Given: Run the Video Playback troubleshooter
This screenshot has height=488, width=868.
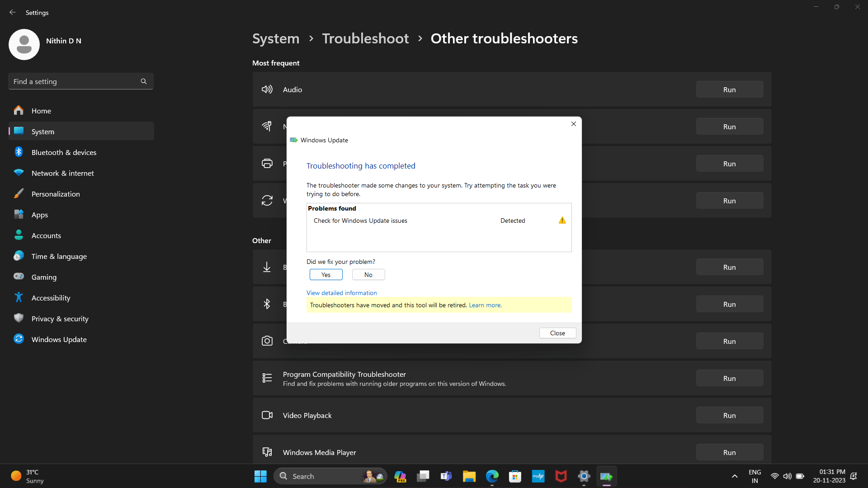Looking at the screenshot, I should 729,415.
